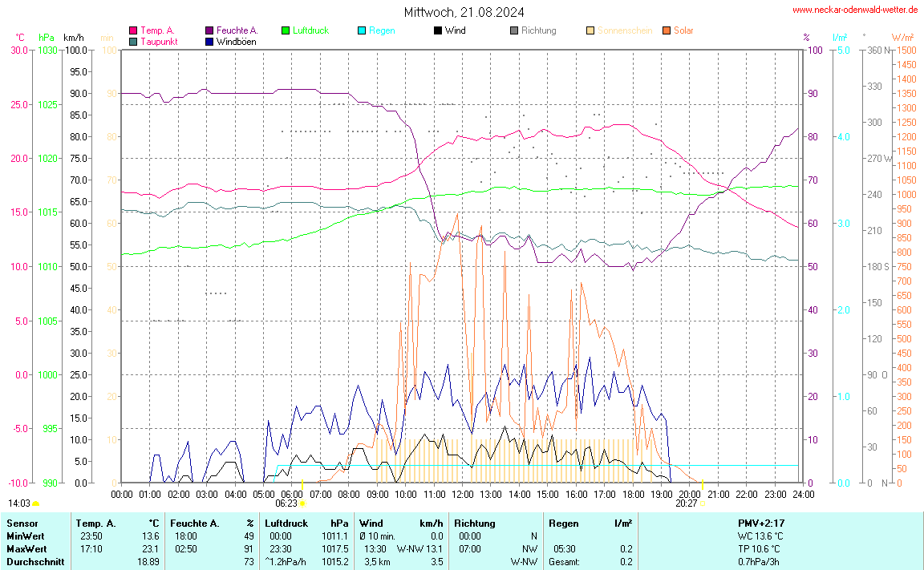This screenshot has width=924, height=570.
Task: Click the sun icon next to 14:03
Action: coord(35,503)
